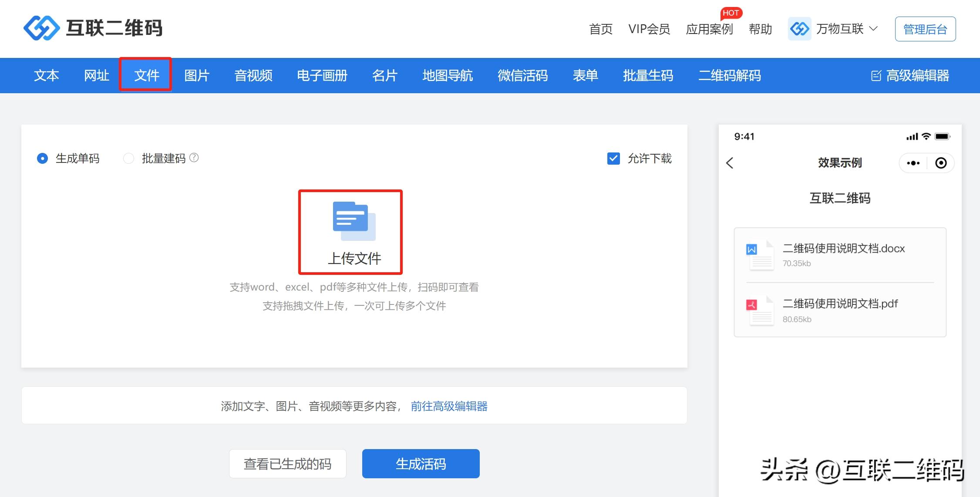Viewport: 980px width, 497px height.
Task: Click the three-dot menu in preview header
Action: [x=913, y=163]
